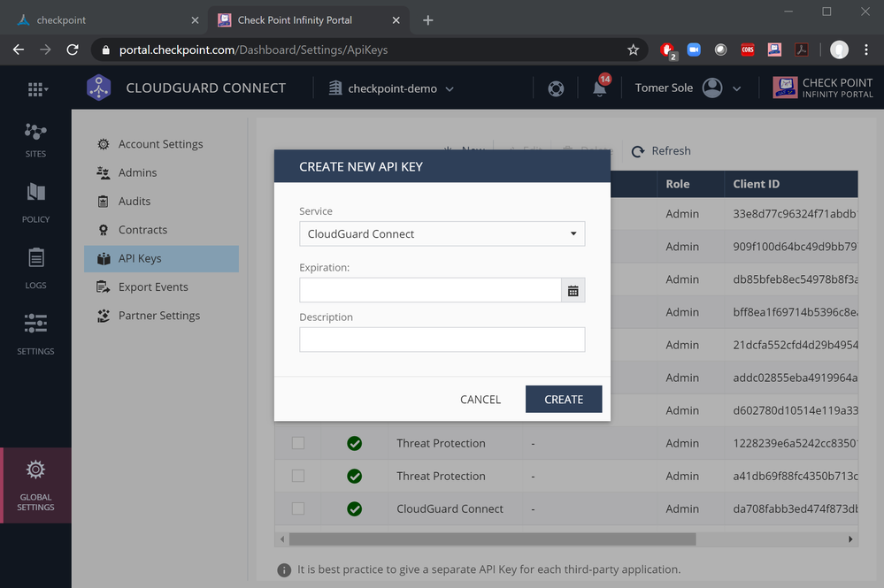884x588 pixels.
Task: Click the CANCEL button
Action: point(480,400)
